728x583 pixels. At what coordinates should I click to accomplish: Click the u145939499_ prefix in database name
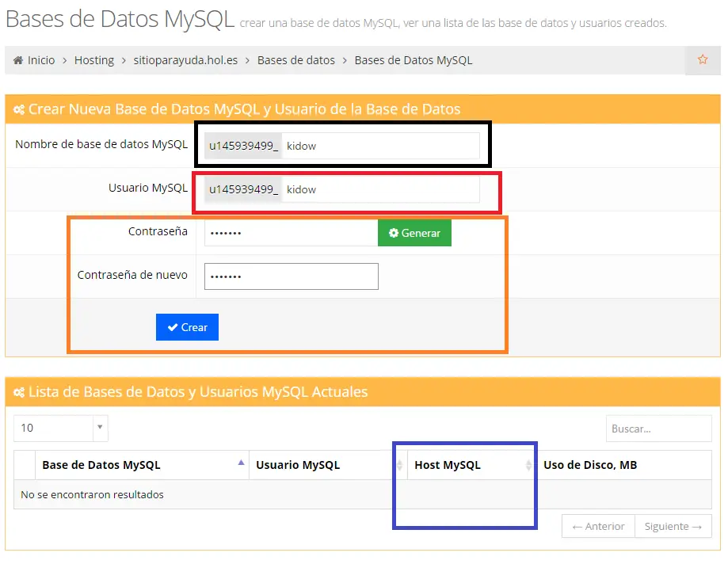(243, 146)
